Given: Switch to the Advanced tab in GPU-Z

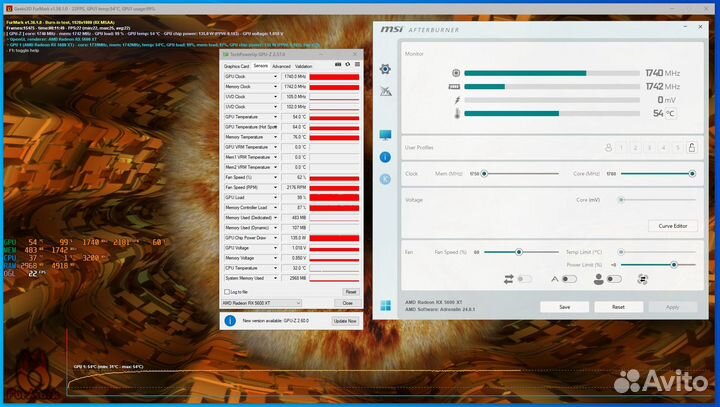Looking at the screenshot, I should (x=281, y=66).
